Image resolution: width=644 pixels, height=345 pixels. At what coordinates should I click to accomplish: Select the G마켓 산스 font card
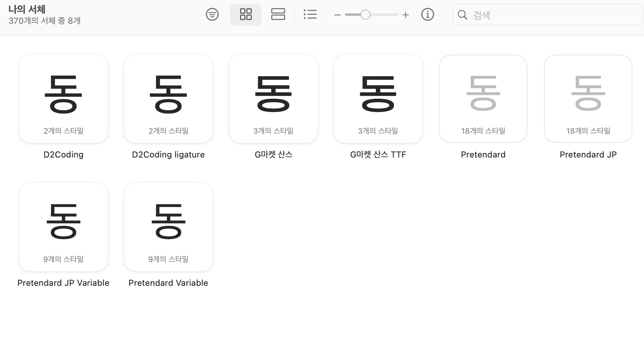coord(274,99)
